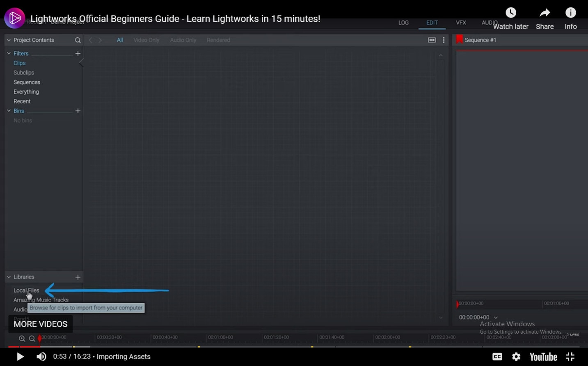Image resolution: width=588 pixels, height=366 pixels.
Task: Select the Subclips filter
Action: 24,73
